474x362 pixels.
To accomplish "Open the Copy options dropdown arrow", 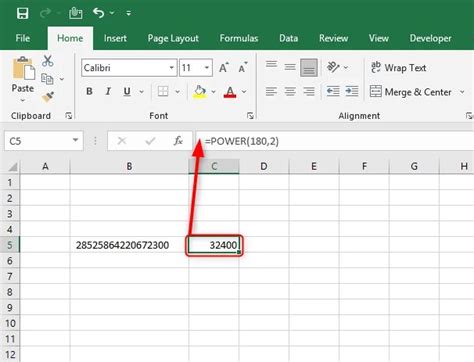I will coord(62,79).
